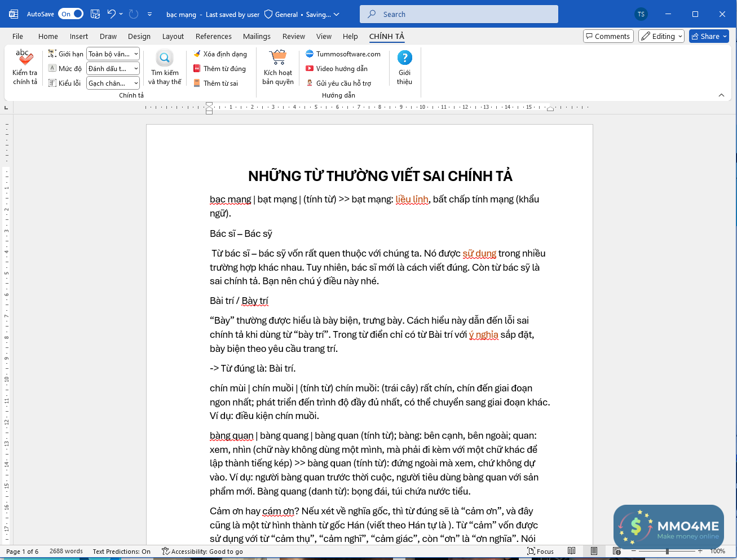Open the Editing mode dropdown
This screenshot has height=560, width=737.
pos(661,36)
